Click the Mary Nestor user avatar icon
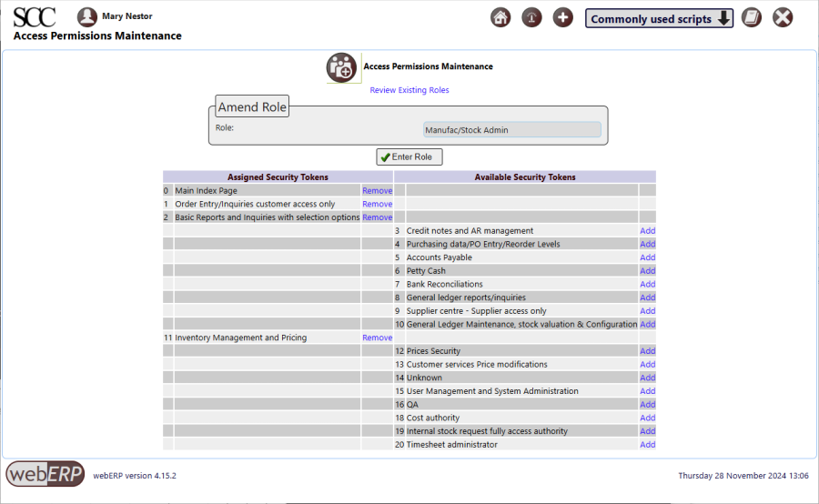The image size is (819, 504). pos(87,16)
